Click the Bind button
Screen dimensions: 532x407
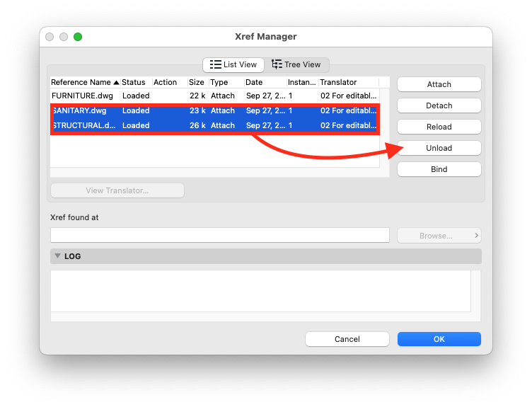coord(439,169)
